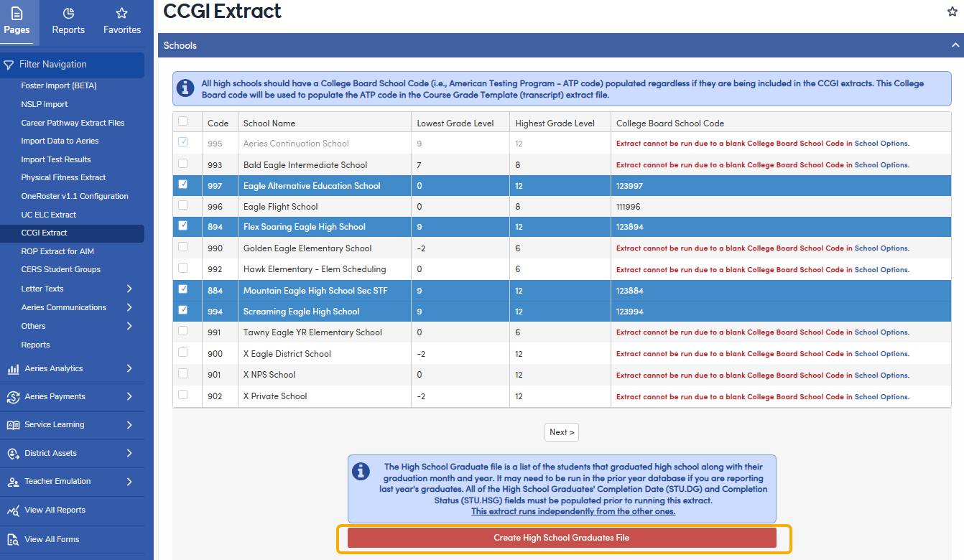Click the Aeries Analytics bar chart icon

pos(13,369)
